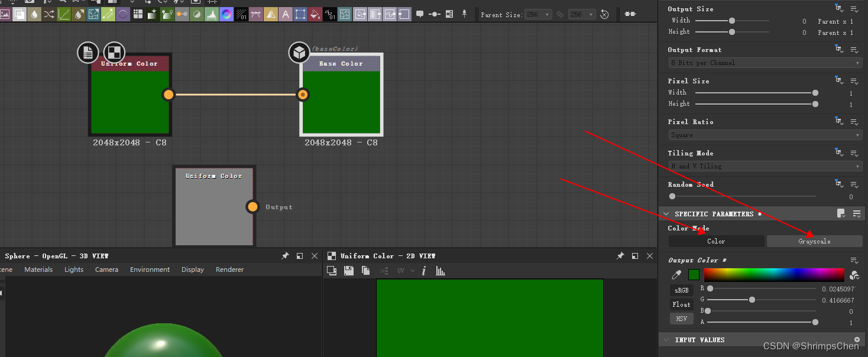Open Output Color options menu

point(854,260)
